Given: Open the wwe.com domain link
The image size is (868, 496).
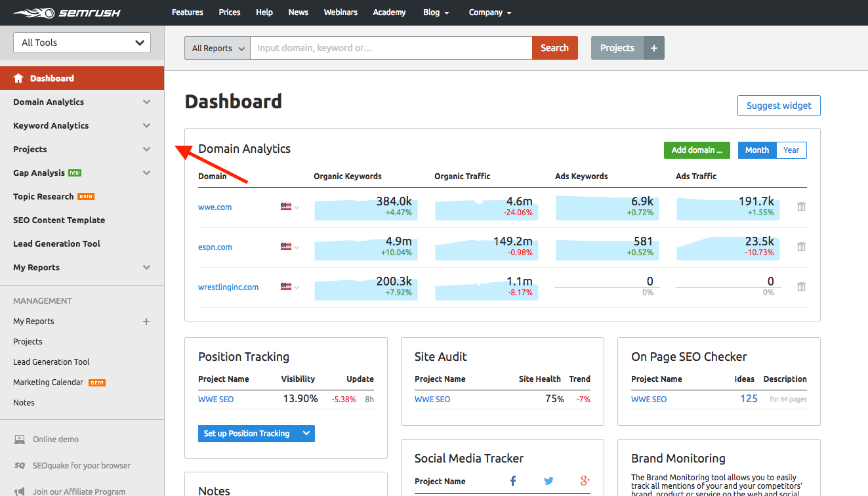Looking at the screenshot, I should coord(215,207).
